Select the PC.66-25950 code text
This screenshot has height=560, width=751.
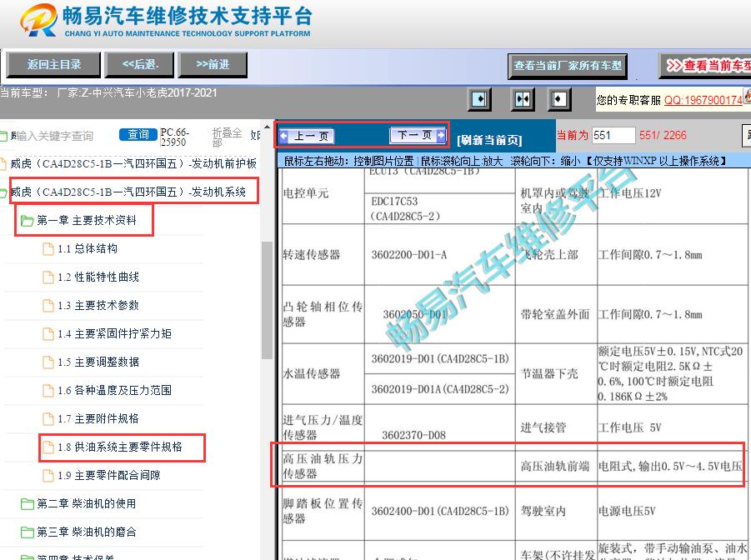pyautogui.click(x=174, y=137)
